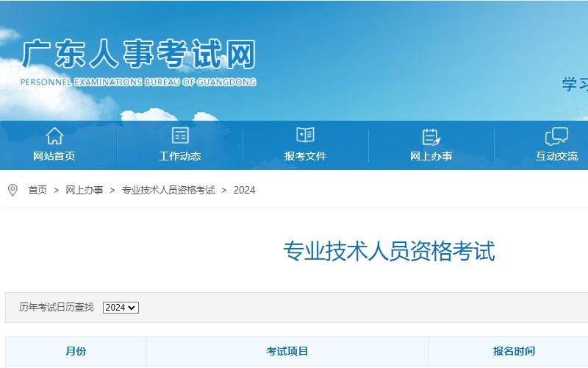This screenshot has width=588, height=368.
Task: Go to 工作动态 text in nav bar
Action: point(180,156)
